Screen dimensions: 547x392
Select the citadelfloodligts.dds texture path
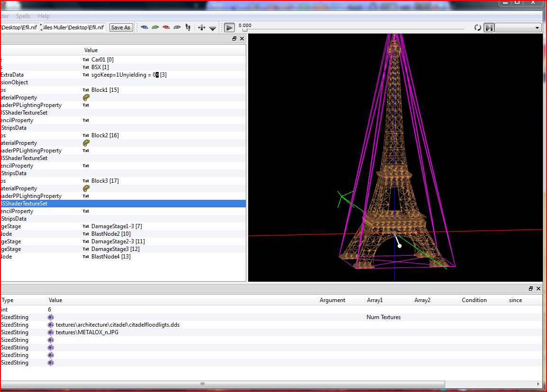point(117,325)
